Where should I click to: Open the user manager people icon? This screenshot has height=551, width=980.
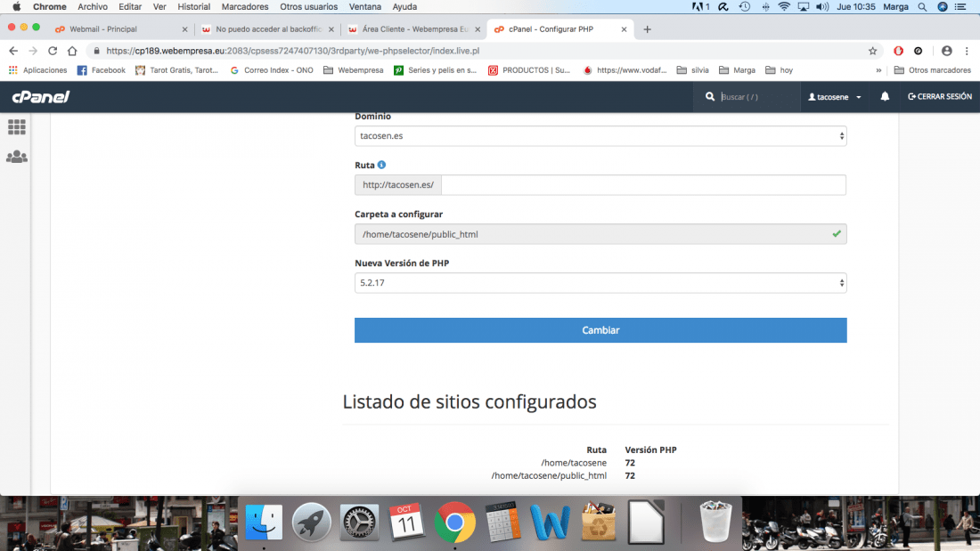tap(17, 157)
